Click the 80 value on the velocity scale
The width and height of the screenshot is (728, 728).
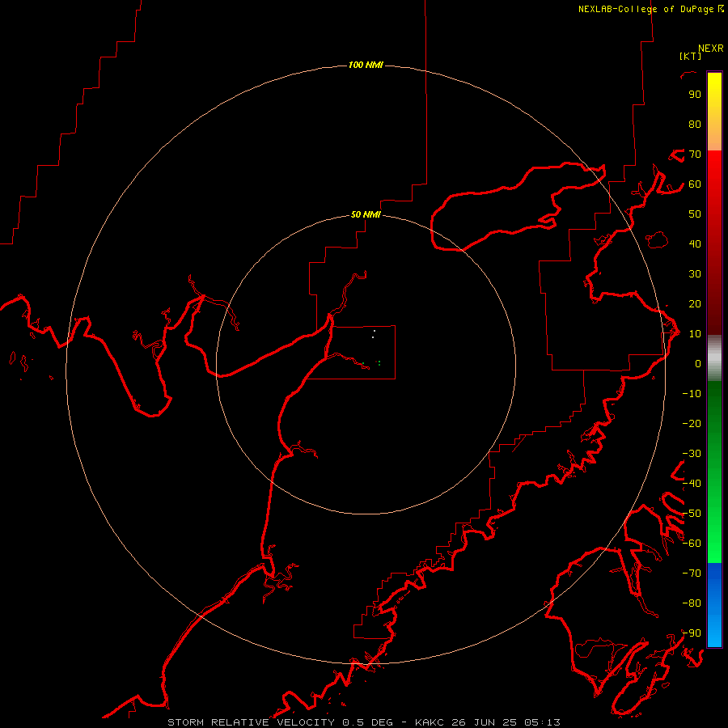(695, 125)
